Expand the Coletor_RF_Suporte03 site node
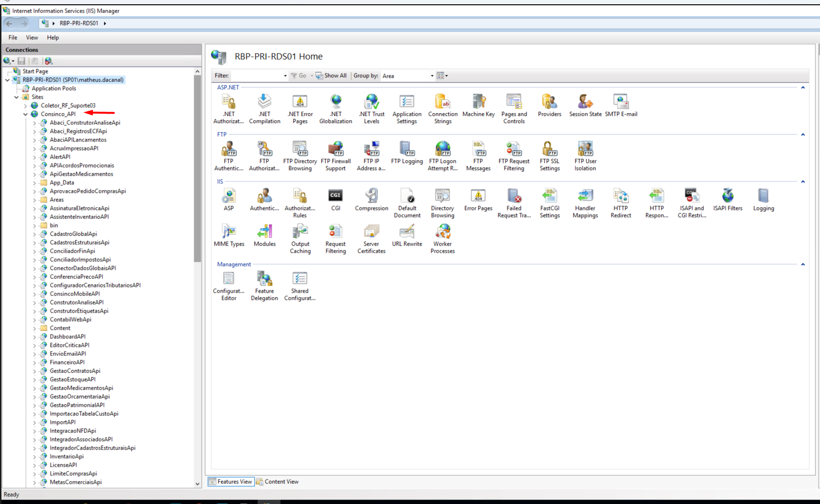This screenshot has height=504, width=820. [x=26, y=105]
